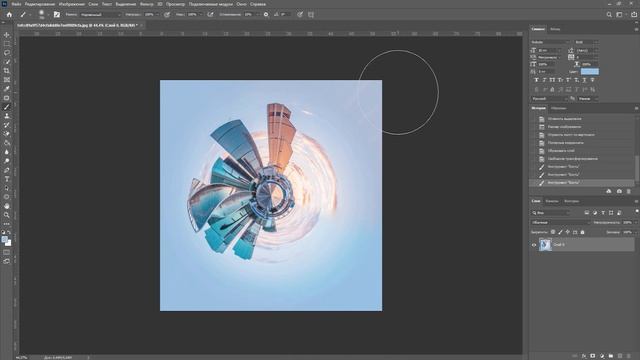Select the Eyedropper tool
The image size is (640, 360).
point(7,89)
